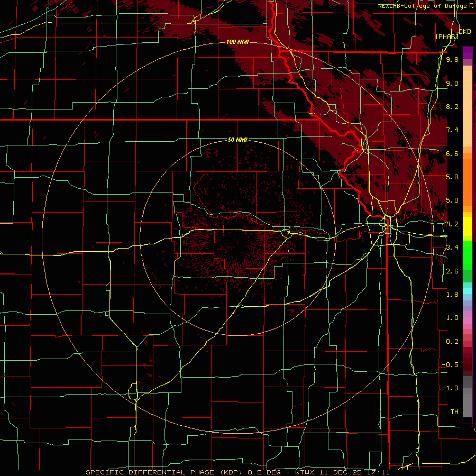Screen dimensions: 476x476
Task: Select the -1.3 scale value
Action: pos(451,388)
